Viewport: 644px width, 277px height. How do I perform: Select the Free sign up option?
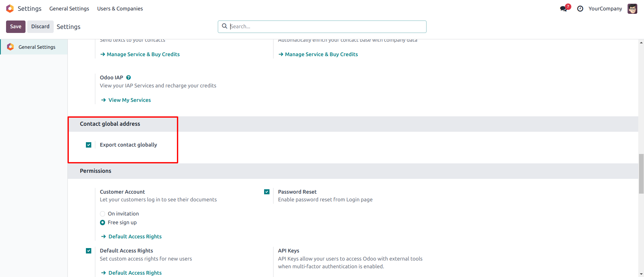coord(103,223)
